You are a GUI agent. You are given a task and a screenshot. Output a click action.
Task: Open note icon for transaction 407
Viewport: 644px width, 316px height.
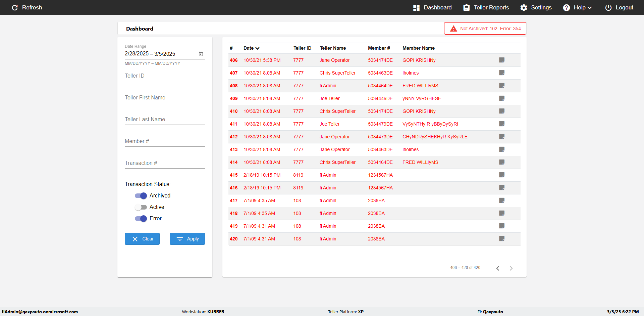[502, 73]
